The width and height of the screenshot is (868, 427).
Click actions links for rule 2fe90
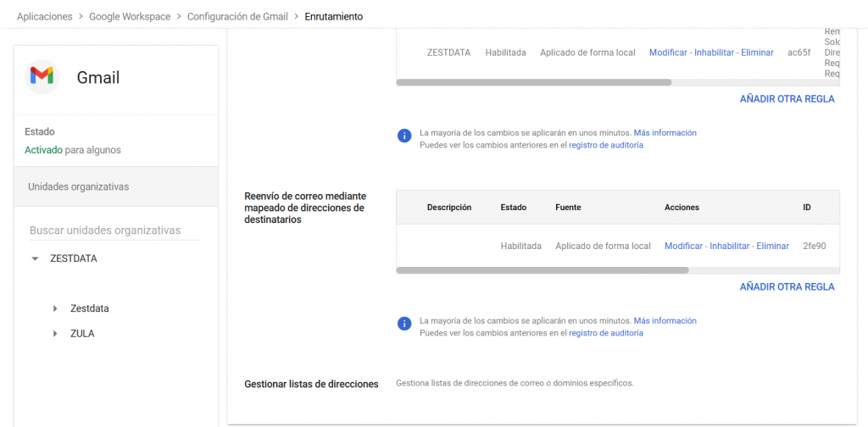(x=726, y=246)
